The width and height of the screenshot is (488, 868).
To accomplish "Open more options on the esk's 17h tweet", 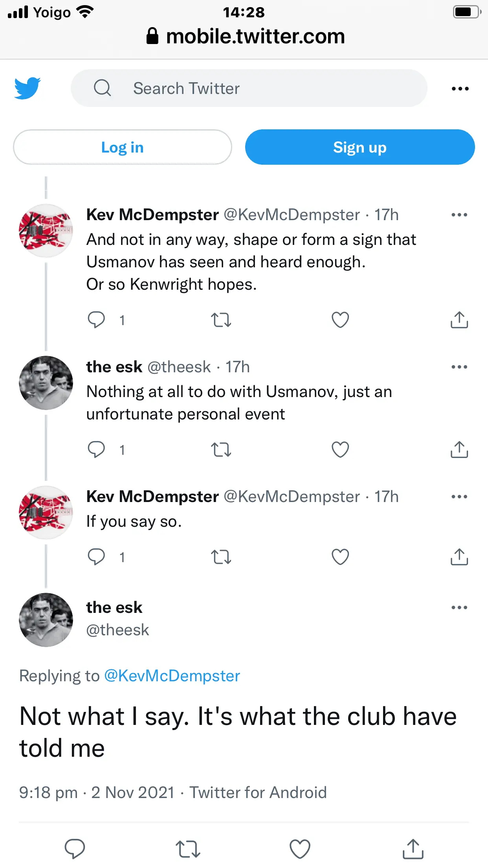I will click(459, 367).
